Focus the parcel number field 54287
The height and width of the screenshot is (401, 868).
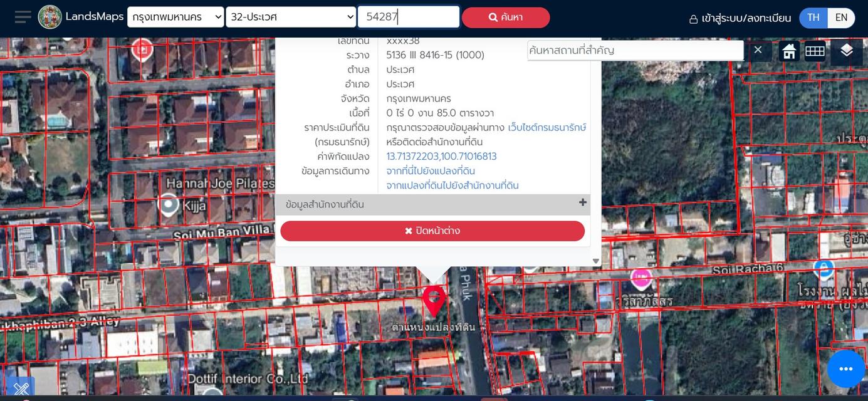[409, 17]
